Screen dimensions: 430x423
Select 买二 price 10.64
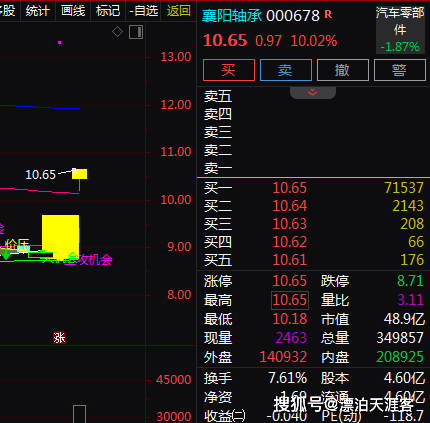pyautogui.click(x=290, y=206)
